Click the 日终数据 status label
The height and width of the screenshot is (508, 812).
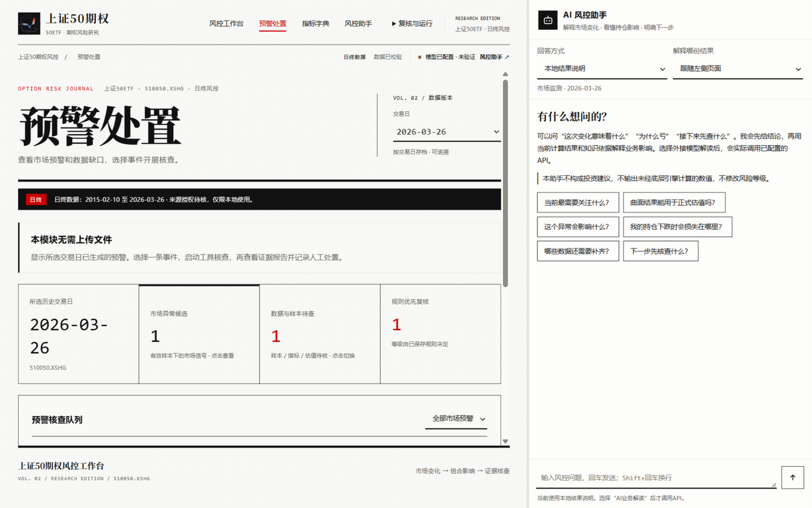pyautogui.click(x=355, y=57)
